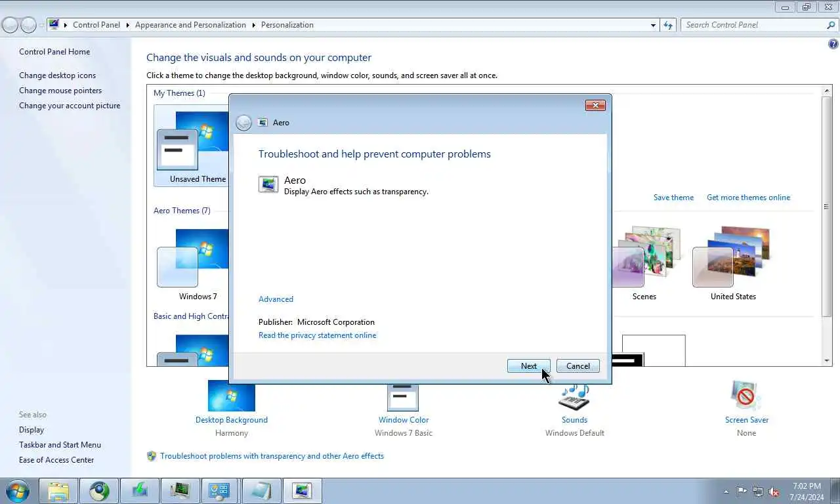The image size is (840, 504).
Task: Expand arrow after Control Panel breadcrumb
Action: pos(127,25)
